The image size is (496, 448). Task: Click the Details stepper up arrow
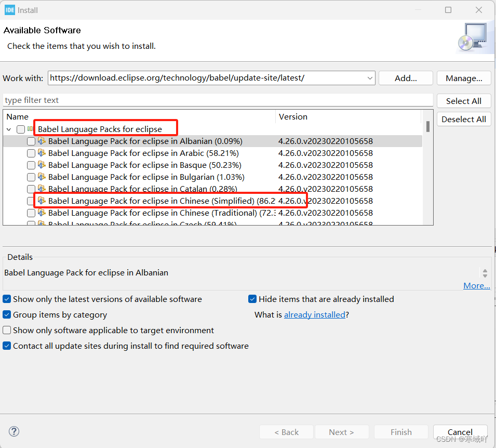(485, 270)
